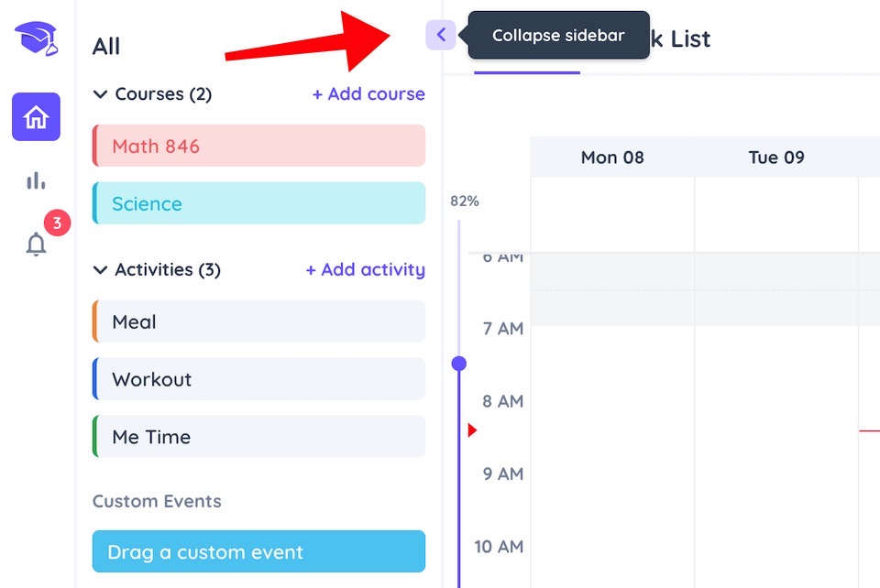The image size is (880, 588).
Task: Click the red notification badge showing 3
Action: [x=57, y=223]
